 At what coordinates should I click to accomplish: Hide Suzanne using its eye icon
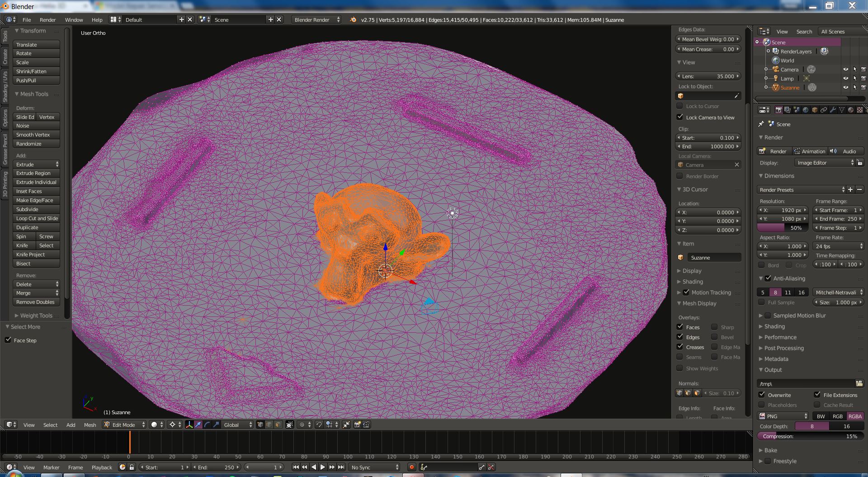tap(845, 87)
